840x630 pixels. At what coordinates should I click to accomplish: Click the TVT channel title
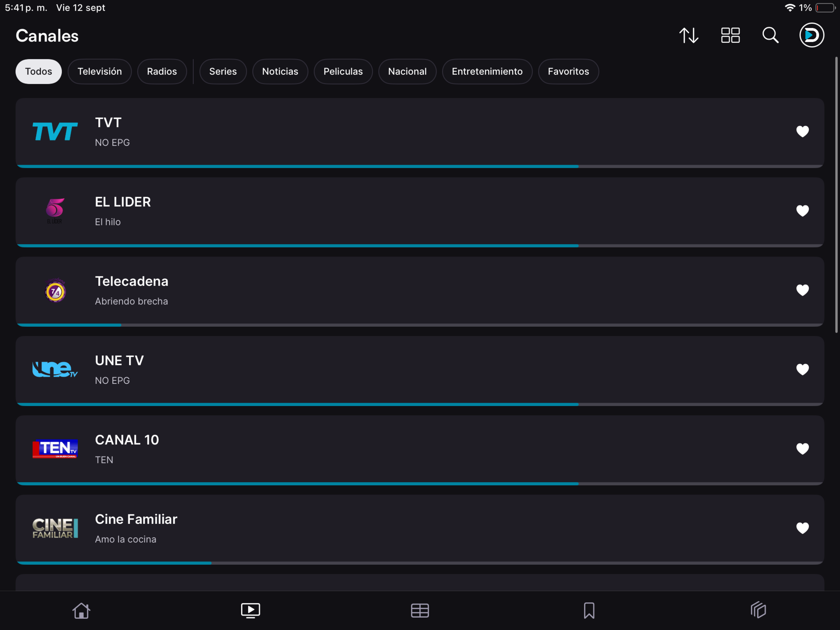coord(108,123)
